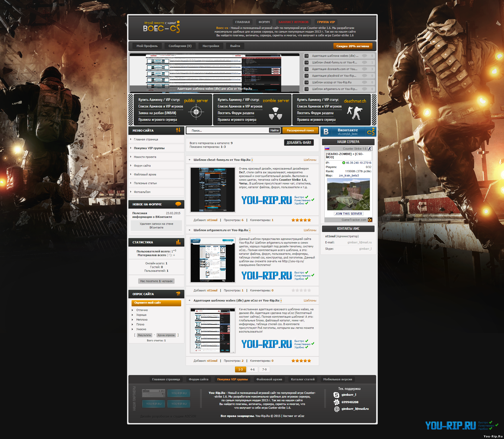
Task: Open Сообщения (0) tab
Action: coord(180,46)
